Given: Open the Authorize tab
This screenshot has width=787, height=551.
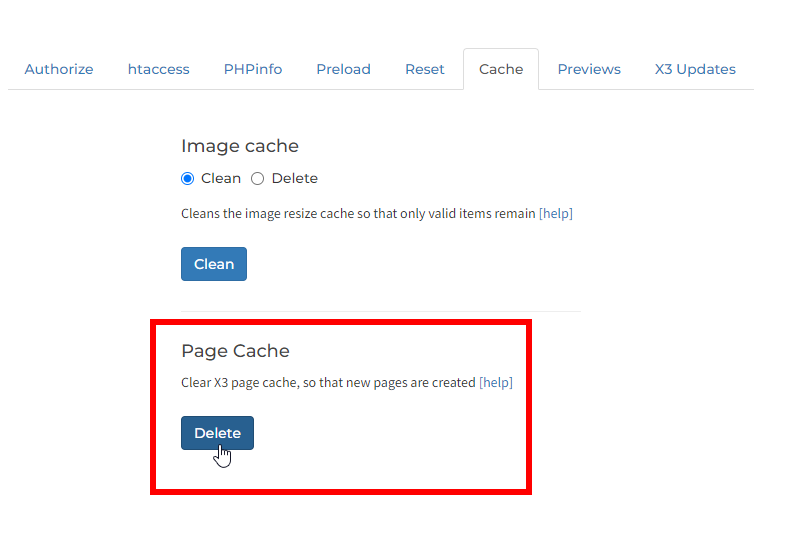Looking at the screenshot, I should point(59,69).
